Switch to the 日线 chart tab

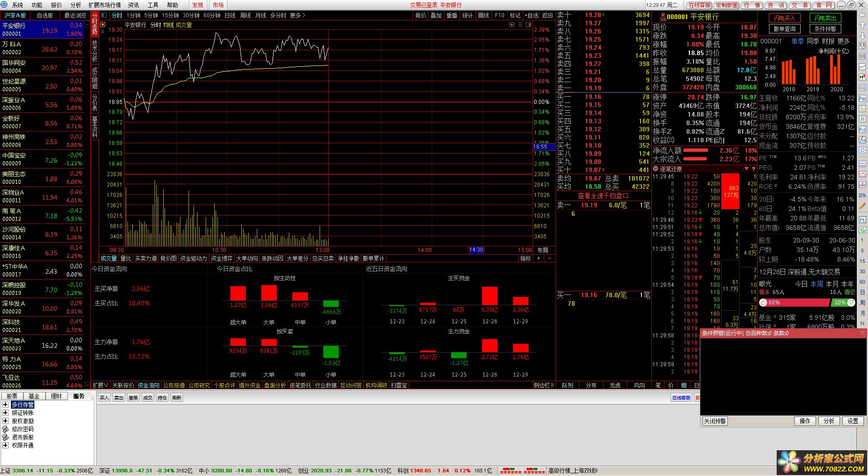[230, 15]
